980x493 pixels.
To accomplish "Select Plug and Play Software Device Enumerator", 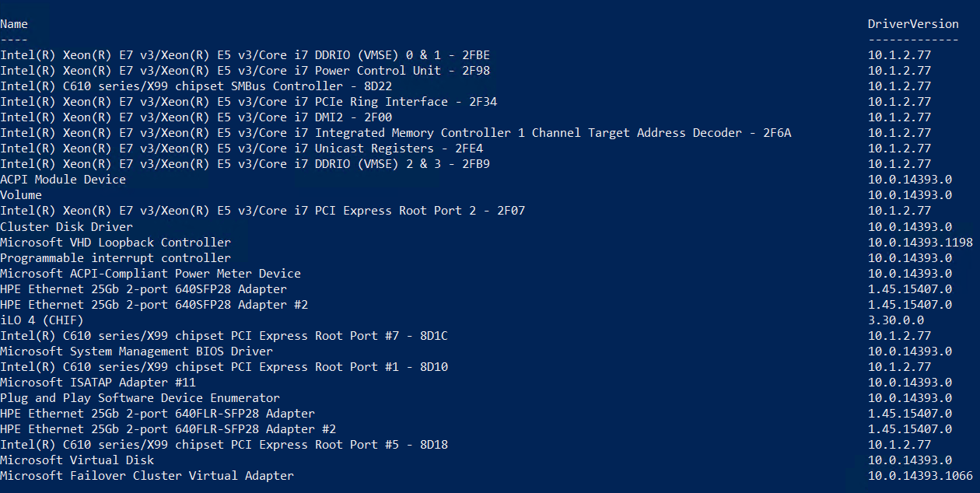I will 140,398.
